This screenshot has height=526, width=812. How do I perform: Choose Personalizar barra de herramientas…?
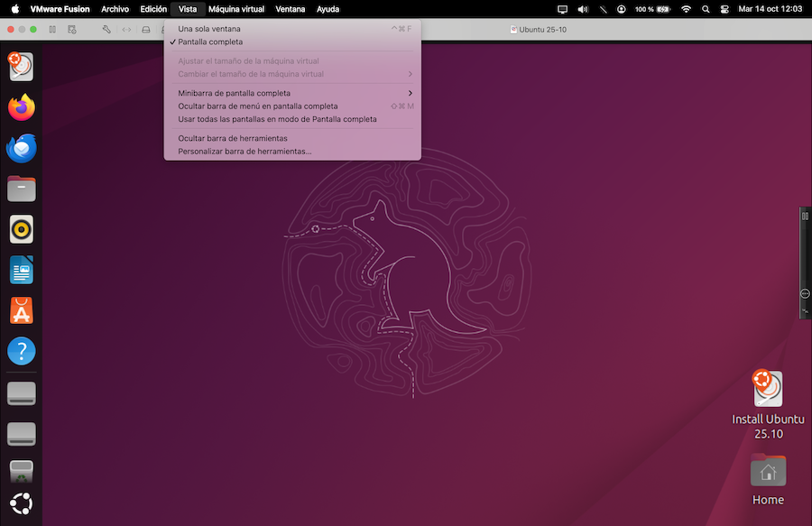[x=245, y=152]
